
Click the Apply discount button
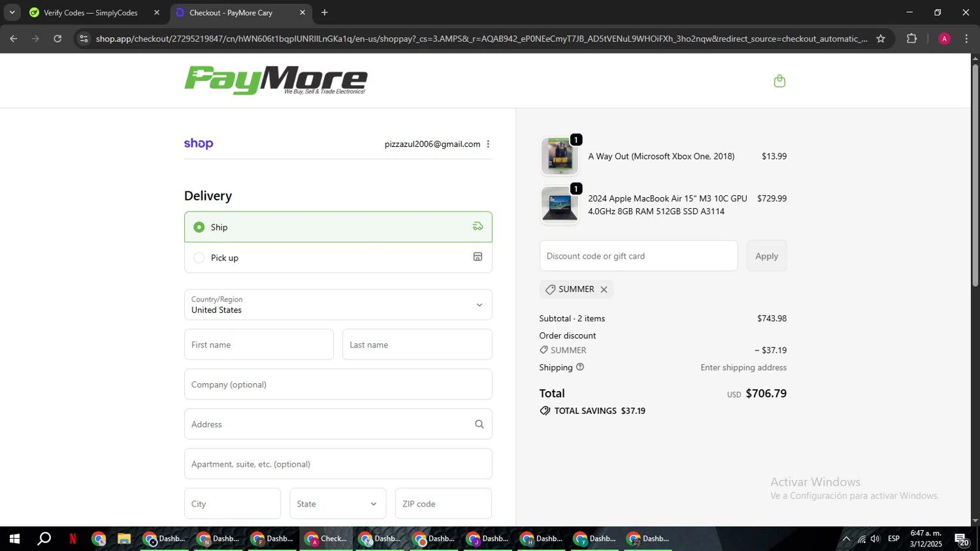[766, 256]
